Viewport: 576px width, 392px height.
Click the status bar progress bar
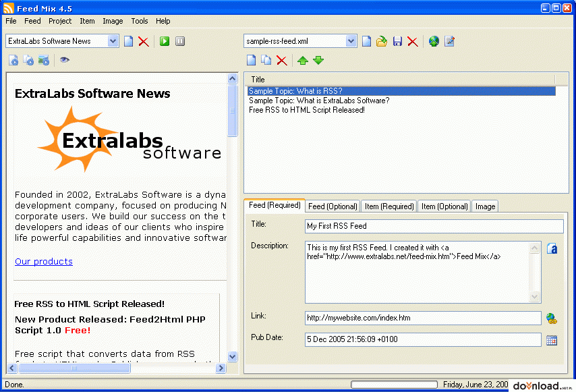pos(394,385)
